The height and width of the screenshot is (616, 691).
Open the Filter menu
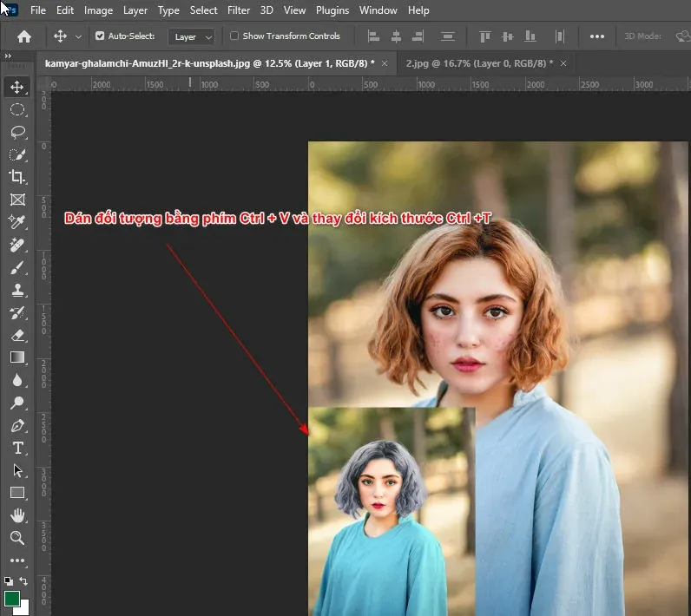[238, 10]
